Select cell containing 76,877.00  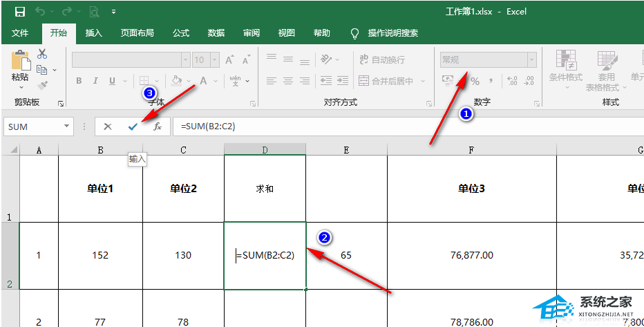pyautogui.click(x=472, y=255)
